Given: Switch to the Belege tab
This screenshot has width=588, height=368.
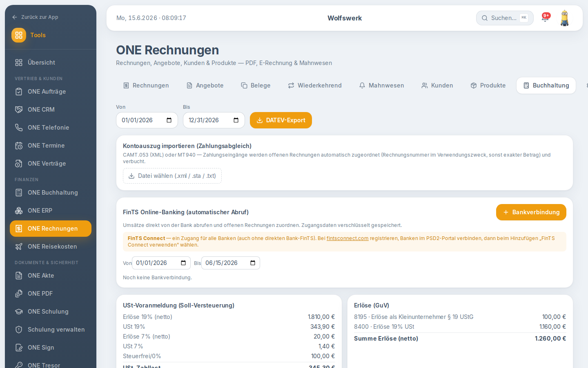Looking at the screenshot, I should pyautogui.click(x=256, y=85).
